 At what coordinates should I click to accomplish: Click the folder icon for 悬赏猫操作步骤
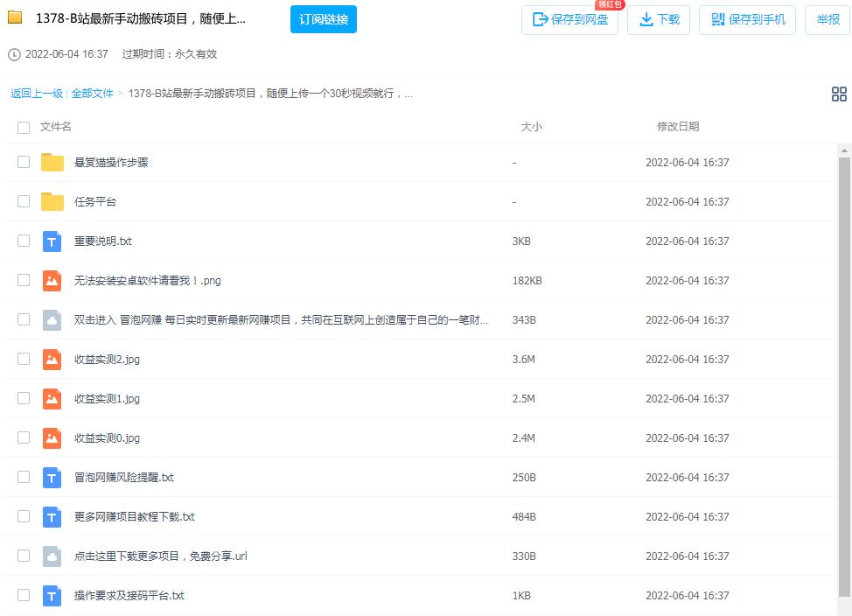pos(52,162)
